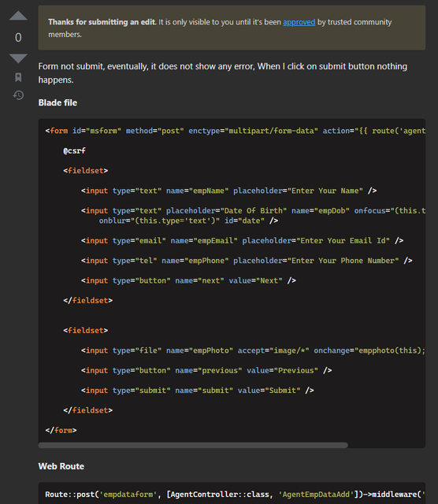Click the empEmail input code line
The width and height of the screenshot is (438, 504).
click(242, 240)
